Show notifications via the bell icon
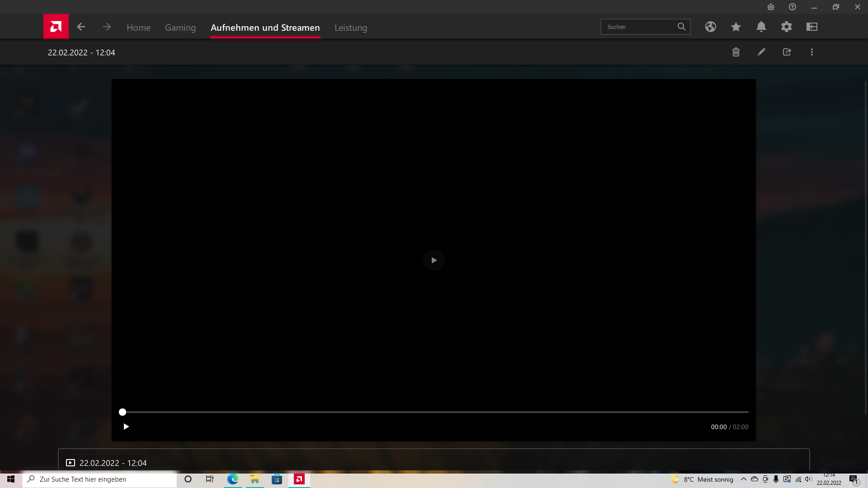868x488 pixels. 761,27
